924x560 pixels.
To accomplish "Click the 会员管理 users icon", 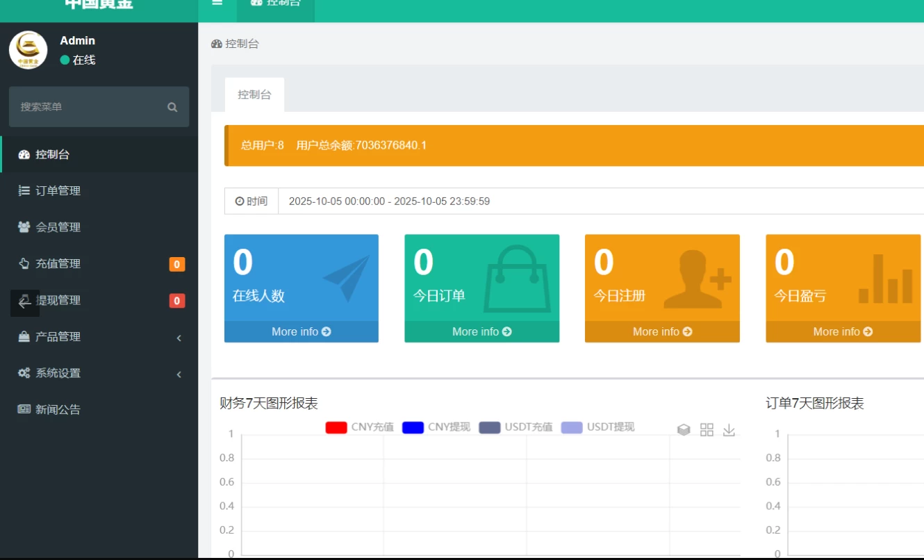I will [24, 227].
